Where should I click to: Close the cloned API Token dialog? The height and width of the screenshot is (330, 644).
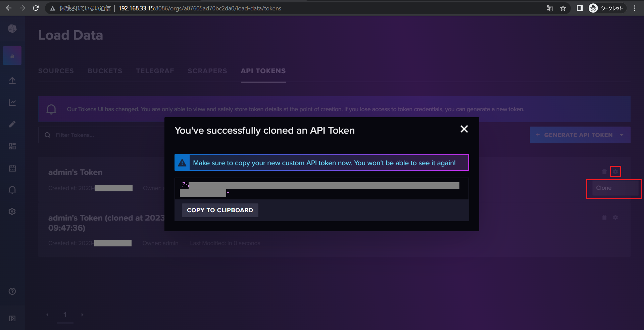(464, 129)
